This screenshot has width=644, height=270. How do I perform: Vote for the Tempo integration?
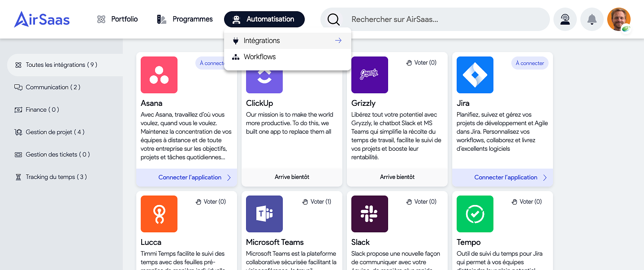[x=527, y=202]
